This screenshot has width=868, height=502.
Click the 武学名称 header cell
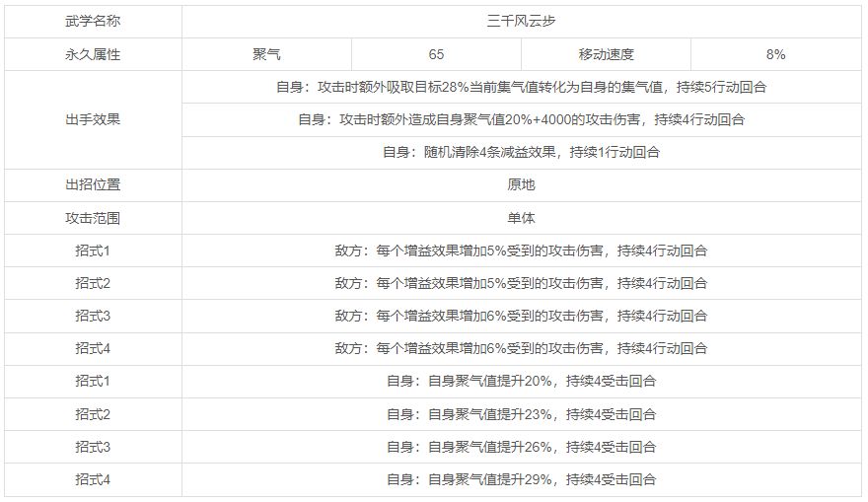pyautogui.click(x=93, y=22)
